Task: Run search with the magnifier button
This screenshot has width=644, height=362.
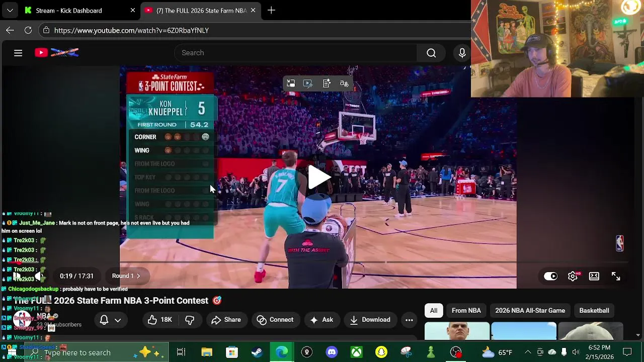Action: pyautogui.click(x=431, y=53)
